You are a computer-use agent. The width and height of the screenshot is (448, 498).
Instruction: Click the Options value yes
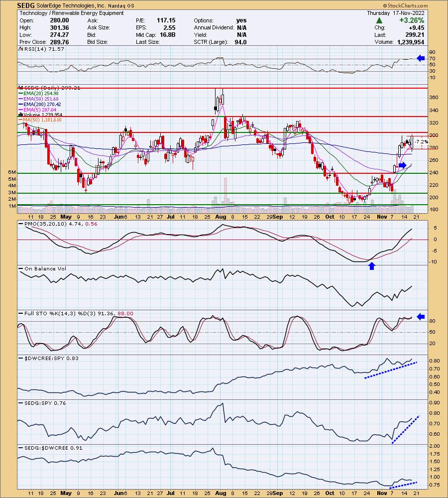pyautogui.click(x=241, y=20)
